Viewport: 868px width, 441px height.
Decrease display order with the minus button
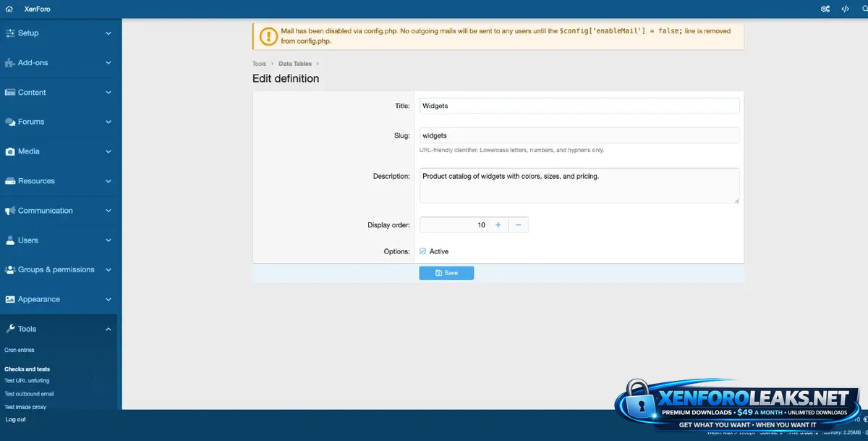[x=518, y=225]
